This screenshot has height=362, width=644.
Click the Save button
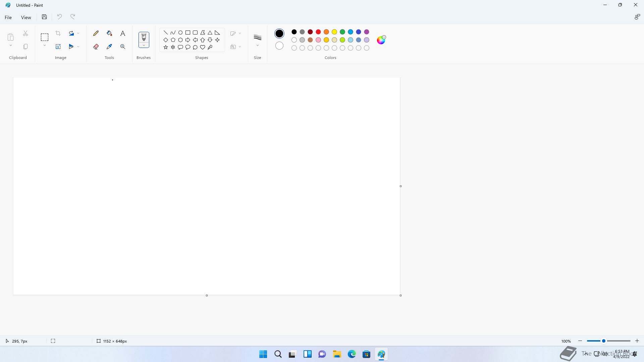pos(44,17)
